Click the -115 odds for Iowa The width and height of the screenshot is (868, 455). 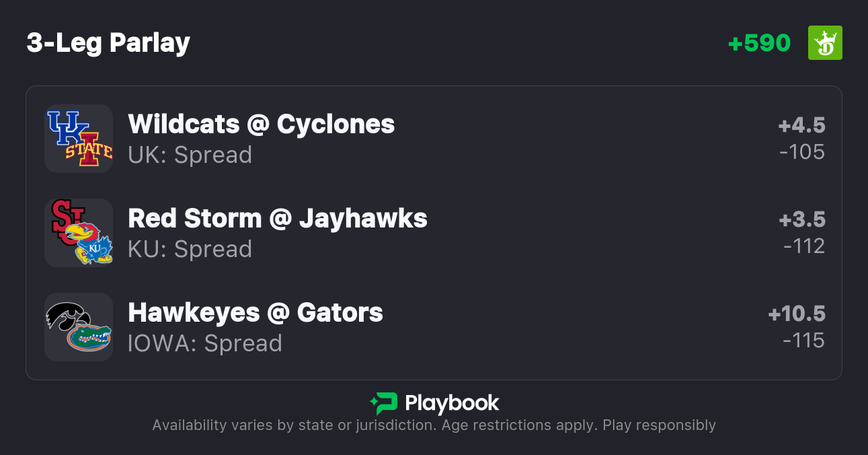(803, 341)
